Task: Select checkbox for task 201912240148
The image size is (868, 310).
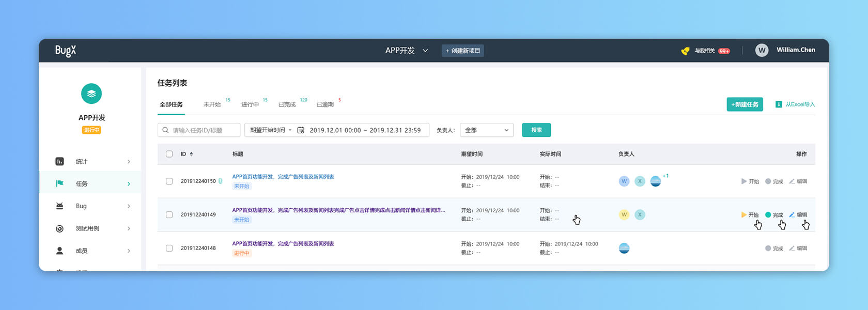Action: coord(169,248)
